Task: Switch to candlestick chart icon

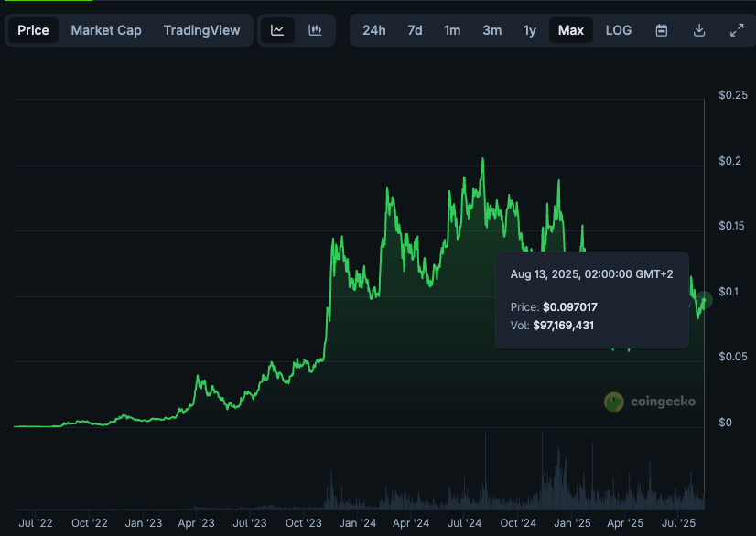Action: pos(315,30)
